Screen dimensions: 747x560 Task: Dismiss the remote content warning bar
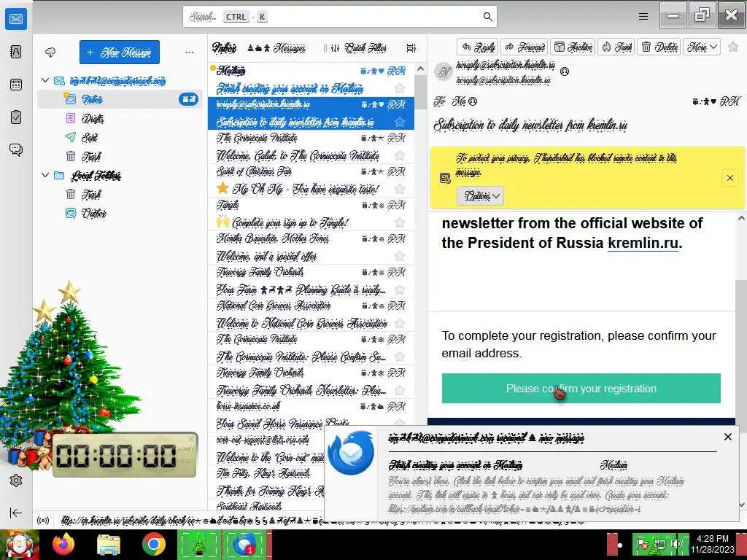point(729,178)
